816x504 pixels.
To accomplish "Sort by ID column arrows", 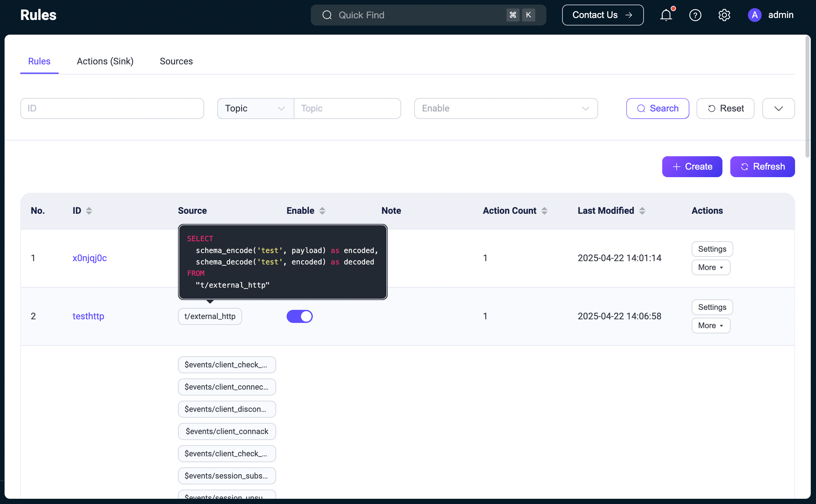I will [89, 211].
